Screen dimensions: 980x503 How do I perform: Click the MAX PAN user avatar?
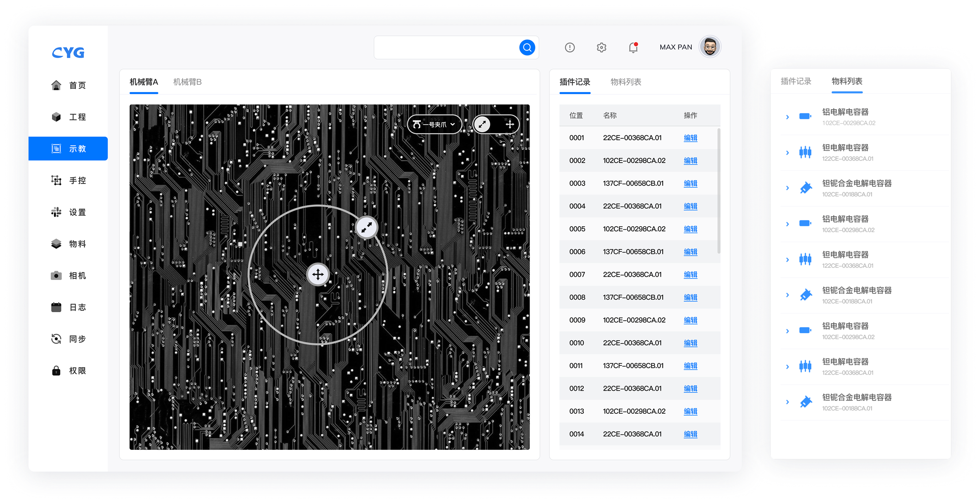(710, 47)
